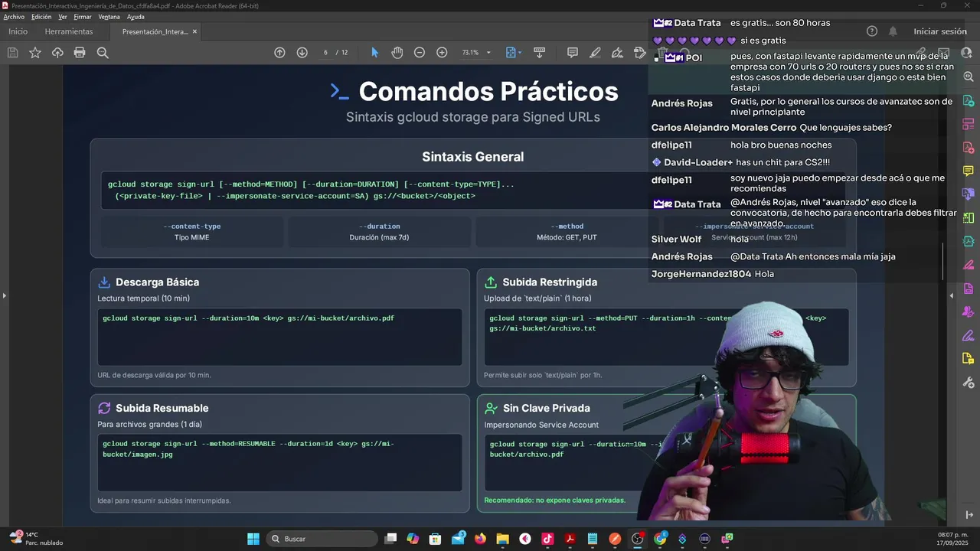Open File Explorer from the taskbar

tap(502, 539)
